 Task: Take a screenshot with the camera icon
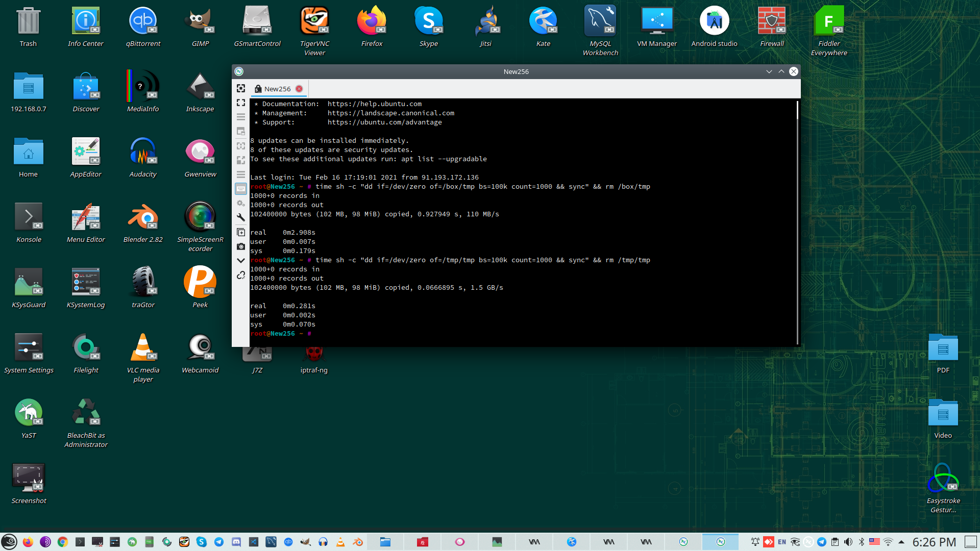[241, 246]
